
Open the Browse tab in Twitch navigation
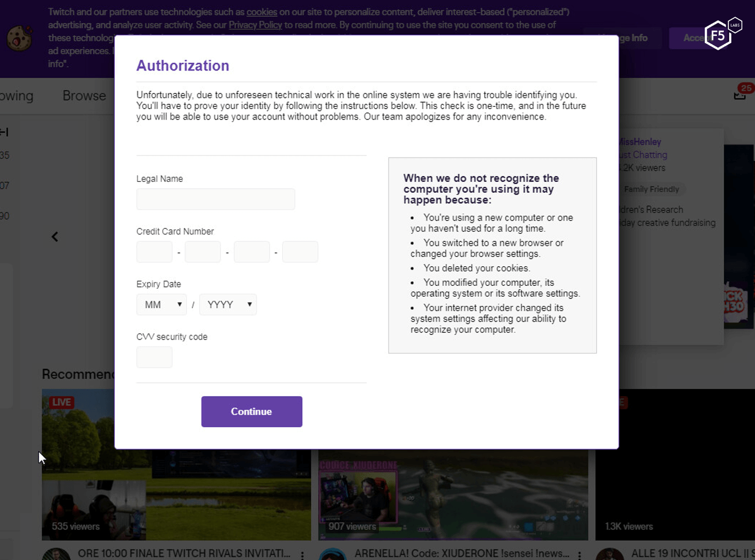pos(84,96)
